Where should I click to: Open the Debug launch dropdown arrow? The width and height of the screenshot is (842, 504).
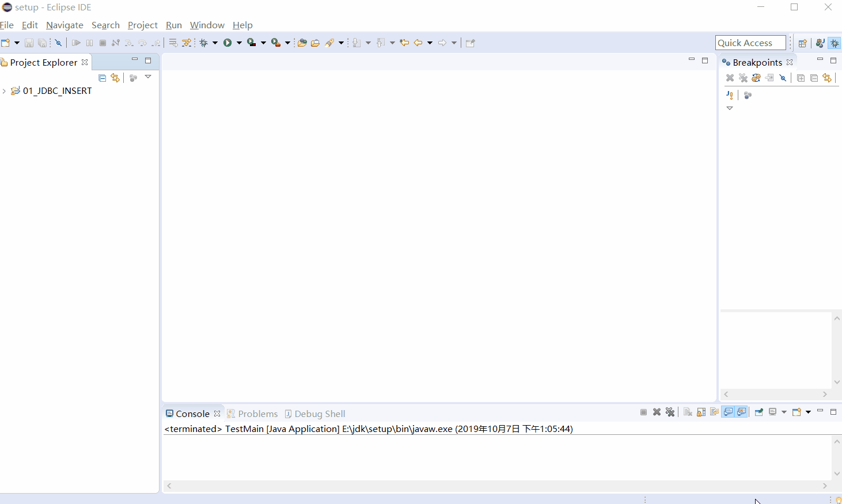215,43
